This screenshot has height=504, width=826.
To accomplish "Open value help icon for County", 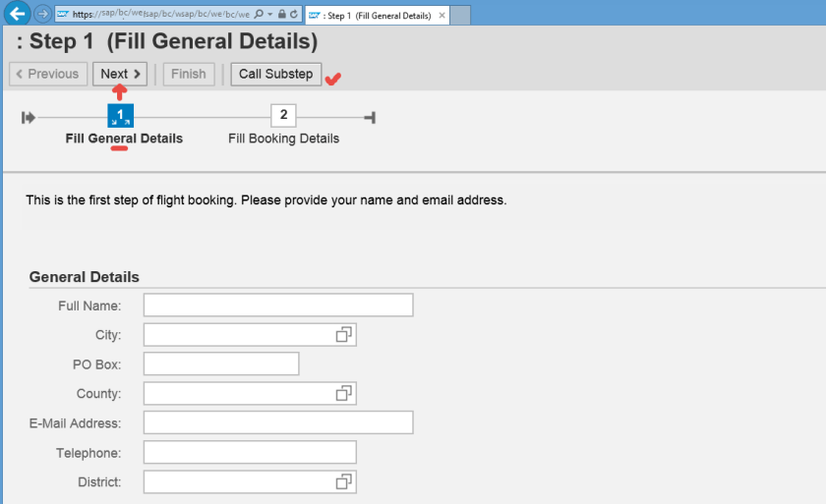I will 343,394.
